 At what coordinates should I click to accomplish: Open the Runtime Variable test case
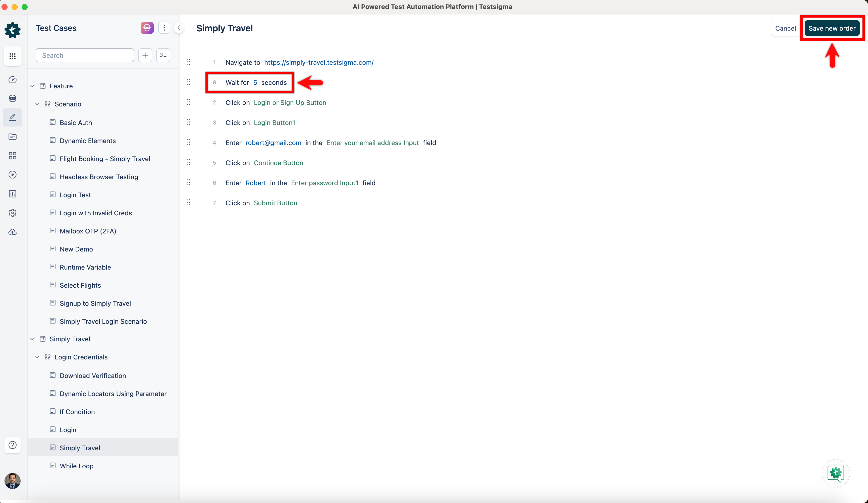(85, 267)
